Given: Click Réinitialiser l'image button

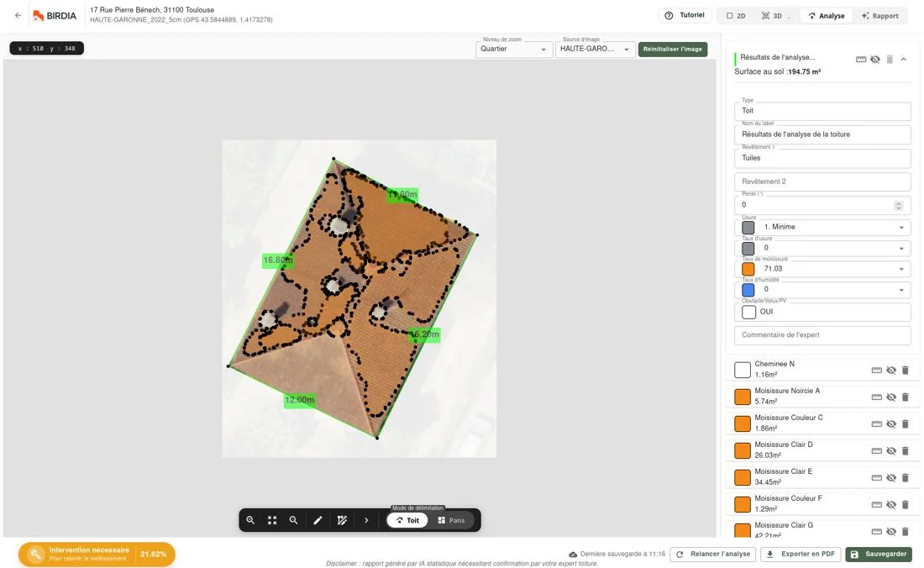Looking at the screenshot, I should (x=672, y=49).
